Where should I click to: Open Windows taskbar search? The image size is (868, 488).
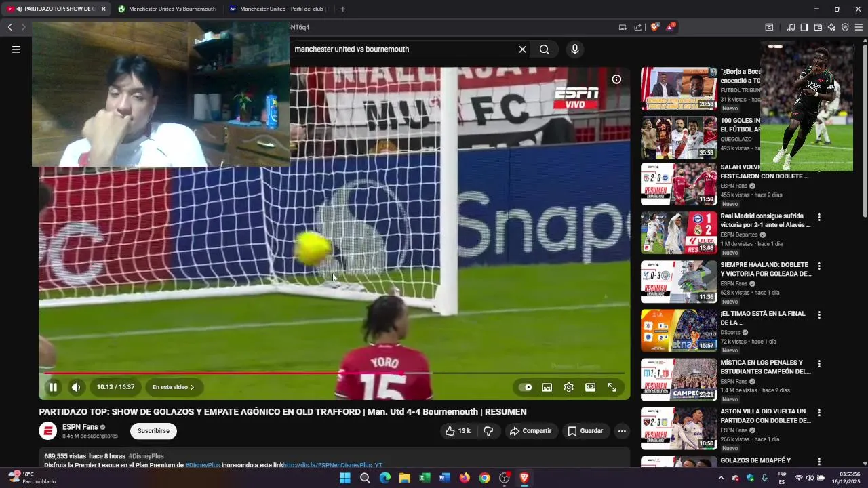pyautogui.click(x=365, y=478)
